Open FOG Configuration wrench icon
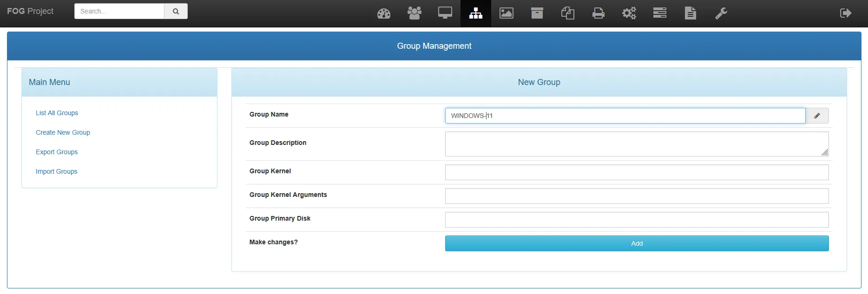 [721, 13]
